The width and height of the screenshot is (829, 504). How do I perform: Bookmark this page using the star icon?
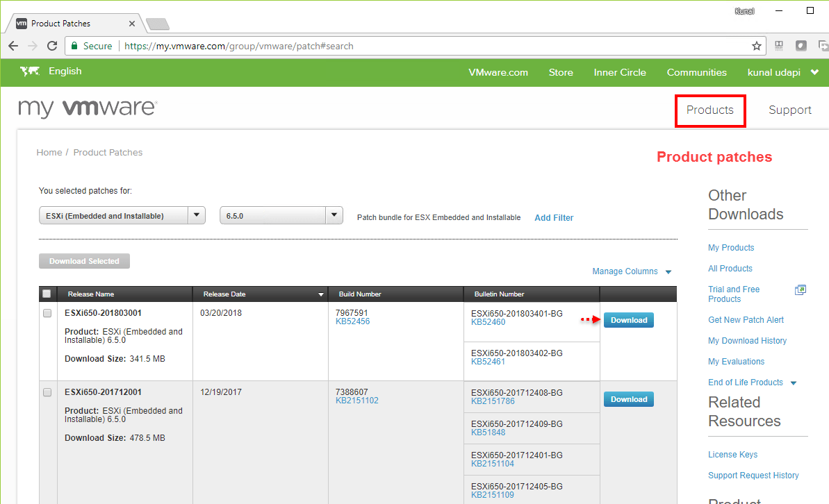point(756,46)
